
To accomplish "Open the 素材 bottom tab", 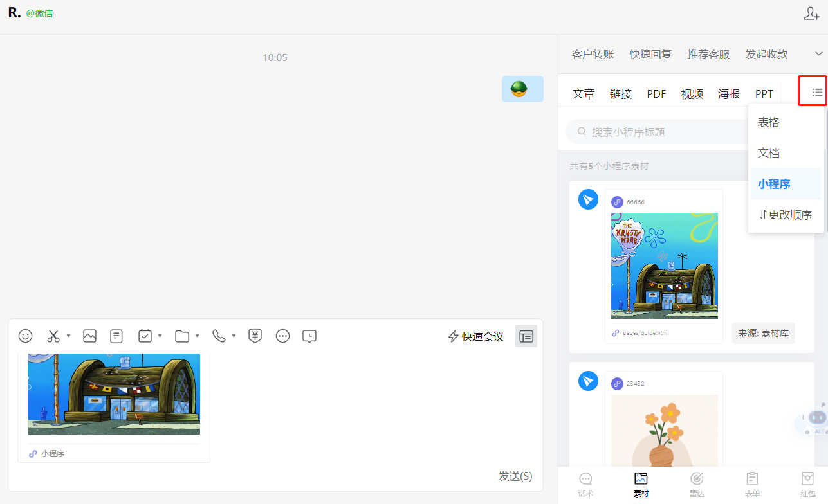I will pyautogui.click(x=641, y=485).
